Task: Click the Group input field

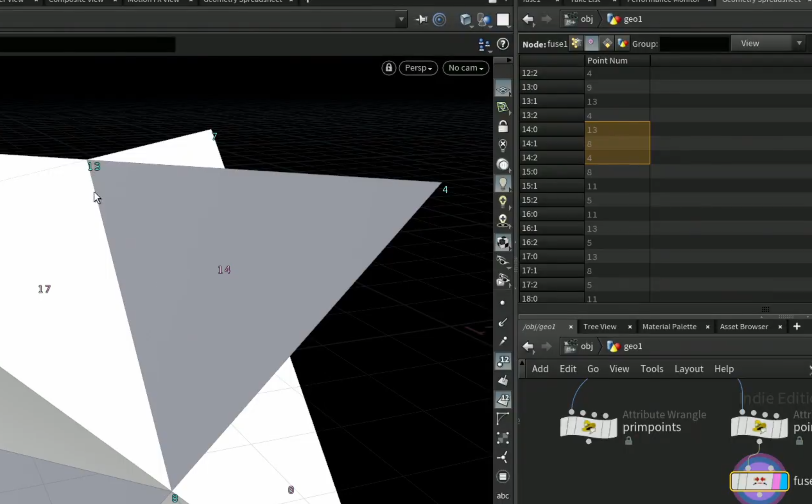Action: [695, 44]
